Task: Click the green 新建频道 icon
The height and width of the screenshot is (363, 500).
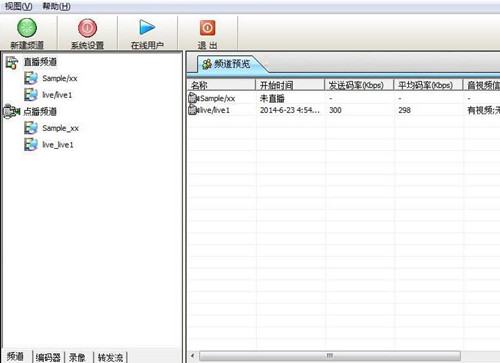Action: point(27,28)
